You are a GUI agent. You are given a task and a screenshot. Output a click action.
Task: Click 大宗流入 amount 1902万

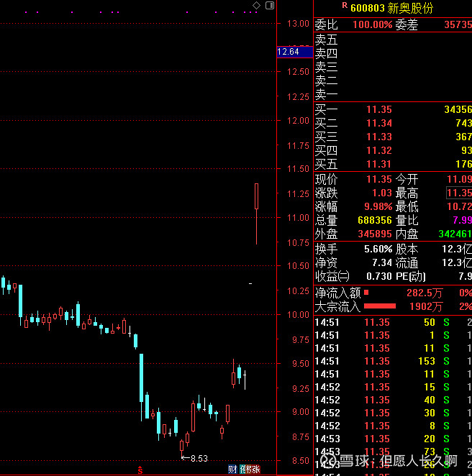point(425,306)
